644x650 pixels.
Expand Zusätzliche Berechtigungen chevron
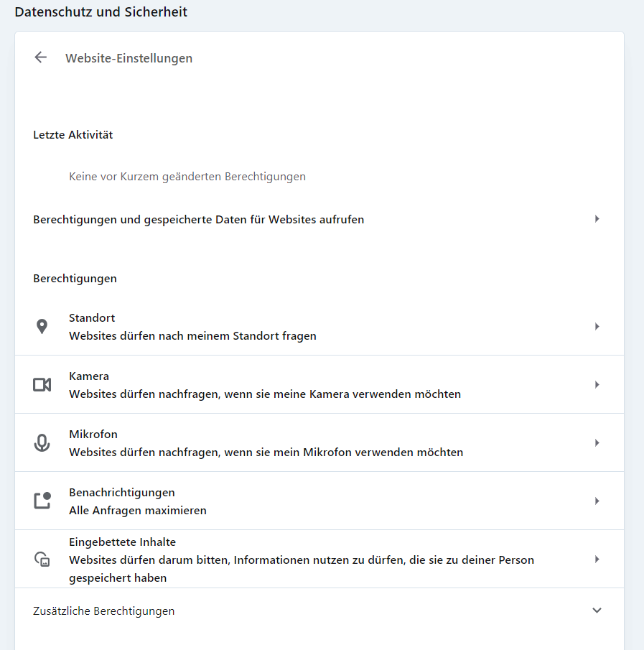[x=597, y=610]
